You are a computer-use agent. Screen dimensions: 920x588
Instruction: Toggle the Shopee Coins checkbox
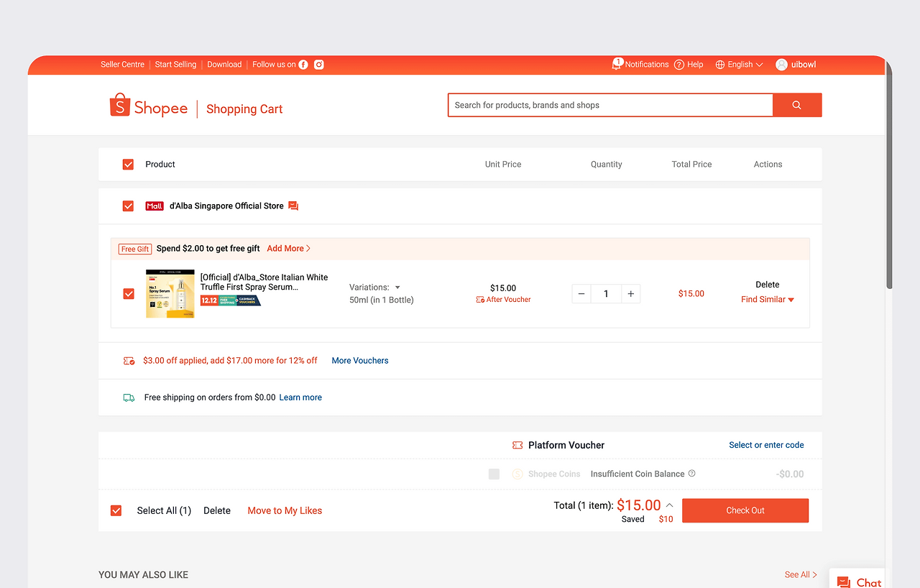494,474
